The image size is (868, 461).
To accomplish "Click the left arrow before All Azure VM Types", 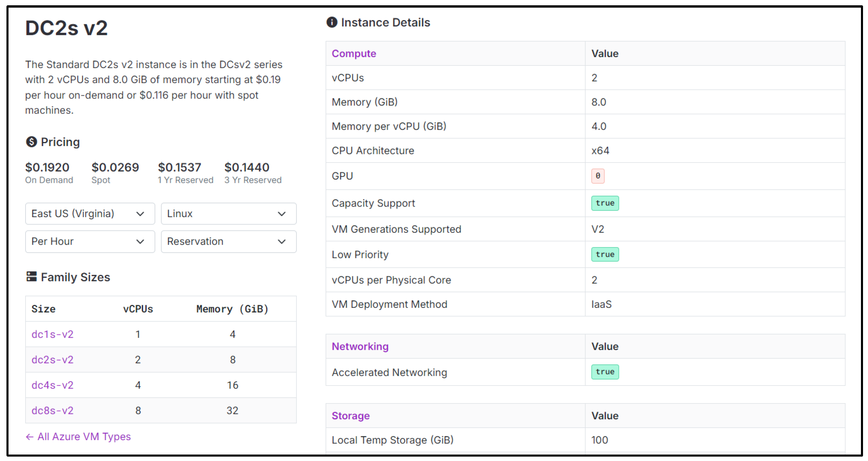I will coord(30,437).
